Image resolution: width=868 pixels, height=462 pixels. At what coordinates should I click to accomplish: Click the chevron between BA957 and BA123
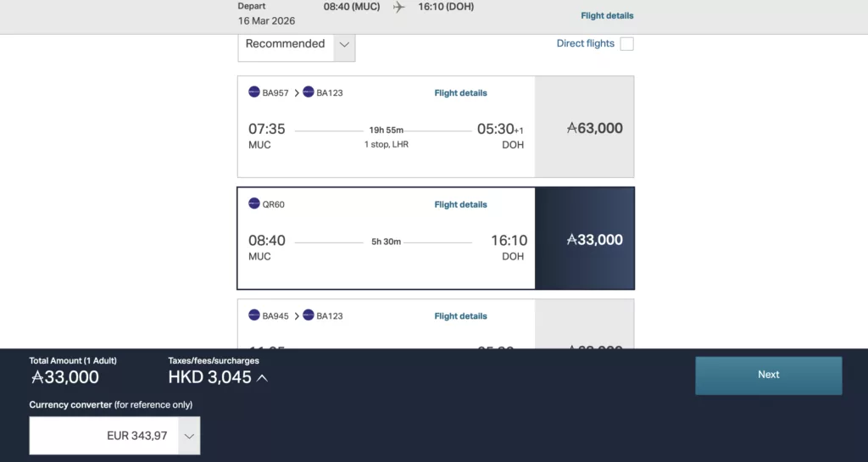click(297, 93)
